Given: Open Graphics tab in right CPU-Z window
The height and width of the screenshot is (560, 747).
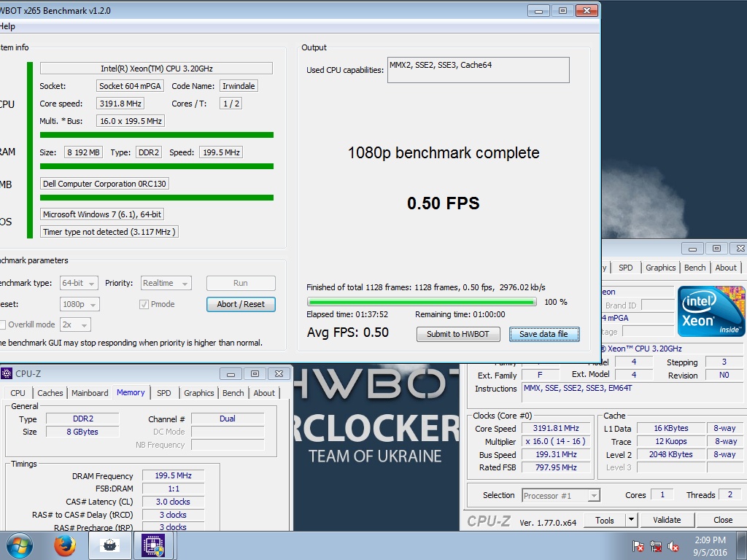Looking at the screenshot, I should (x=660, y=268).
